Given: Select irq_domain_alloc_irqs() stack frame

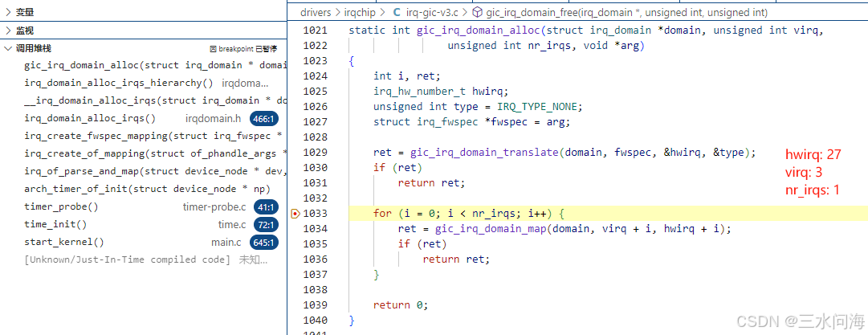Looking at the screenshot, I should [x=144, y=119].
